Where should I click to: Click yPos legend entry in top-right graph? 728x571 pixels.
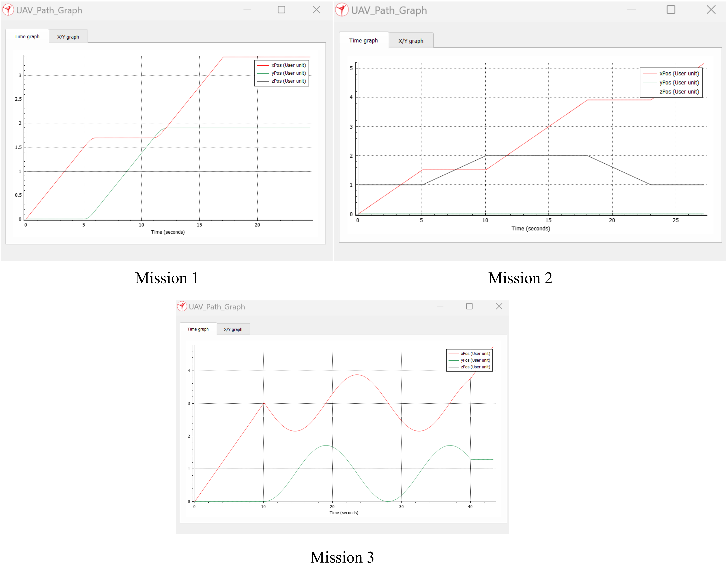[679, 82]
